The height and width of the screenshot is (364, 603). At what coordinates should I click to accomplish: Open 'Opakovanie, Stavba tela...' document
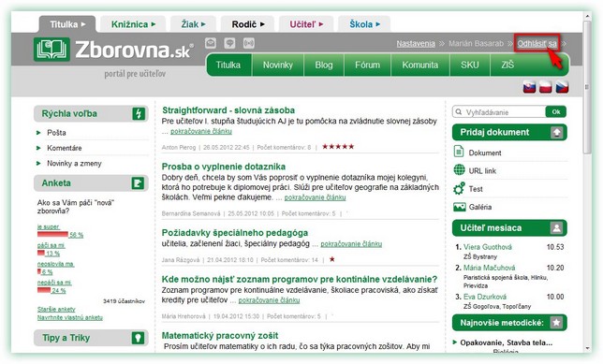tap(507, 342)
